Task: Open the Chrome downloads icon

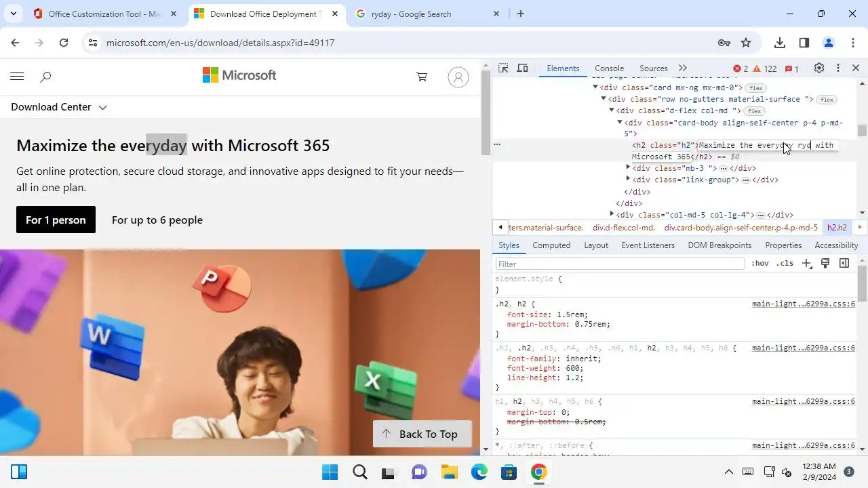Action: (x=780, y=43)
